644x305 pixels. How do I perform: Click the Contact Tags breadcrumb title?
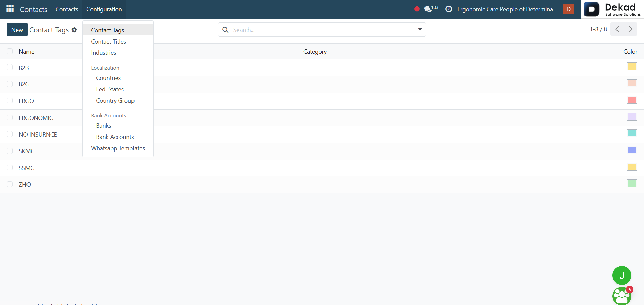pos(49,30)
